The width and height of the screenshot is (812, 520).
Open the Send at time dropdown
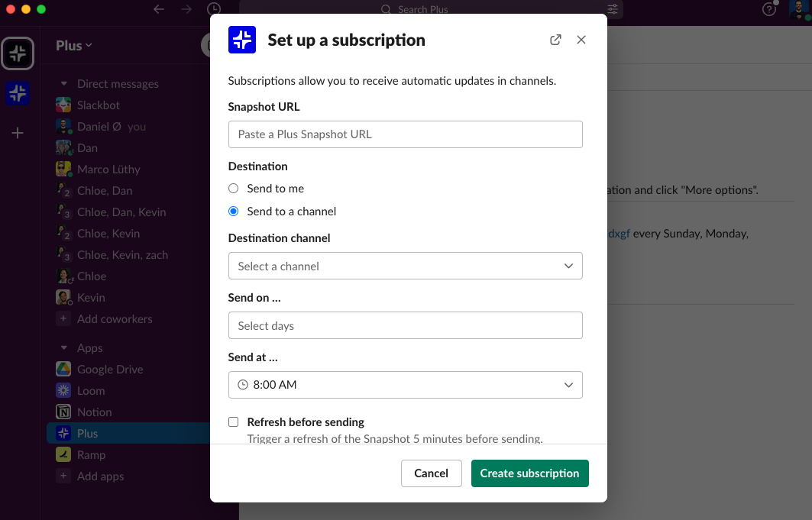(x=405, y=385)
